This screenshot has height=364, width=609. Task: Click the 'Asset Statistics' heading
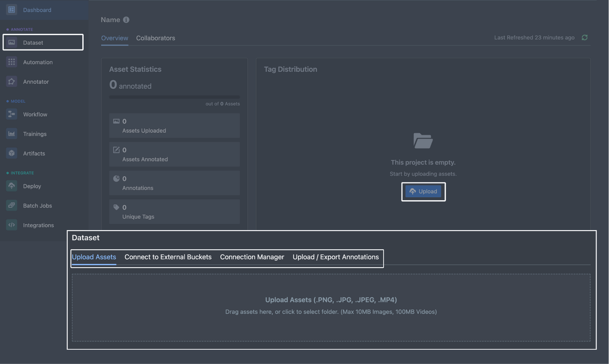coord(135,69)
